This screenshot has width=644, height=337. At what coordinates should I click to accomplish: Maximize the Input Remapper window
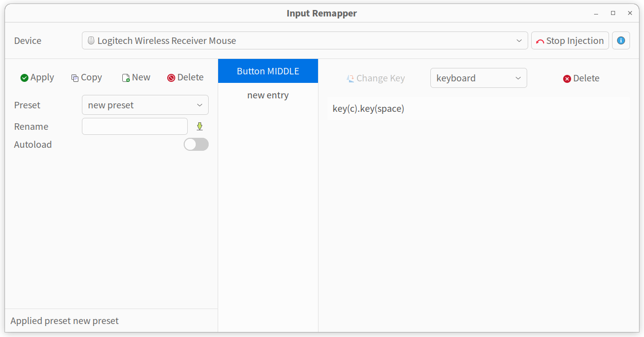[613, 13]
